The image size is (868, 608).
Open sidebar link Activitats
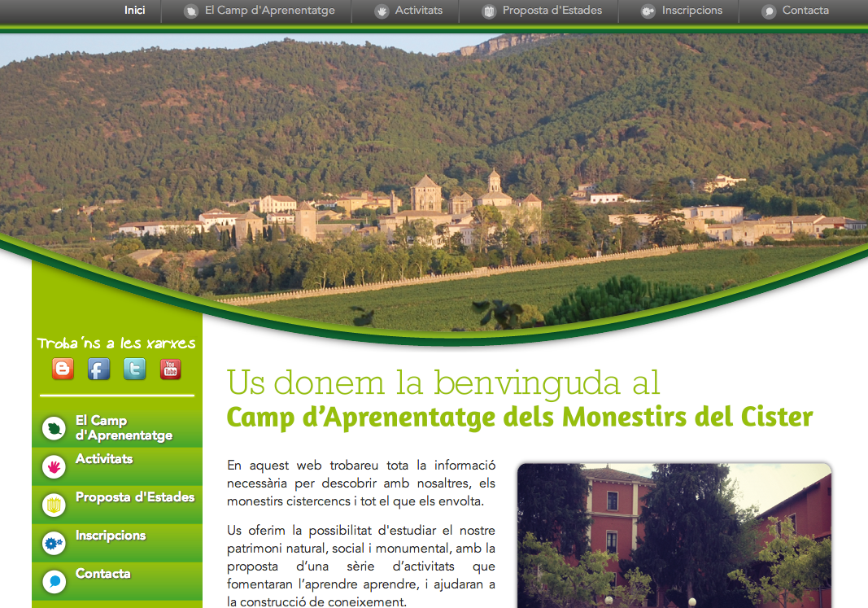104,459
